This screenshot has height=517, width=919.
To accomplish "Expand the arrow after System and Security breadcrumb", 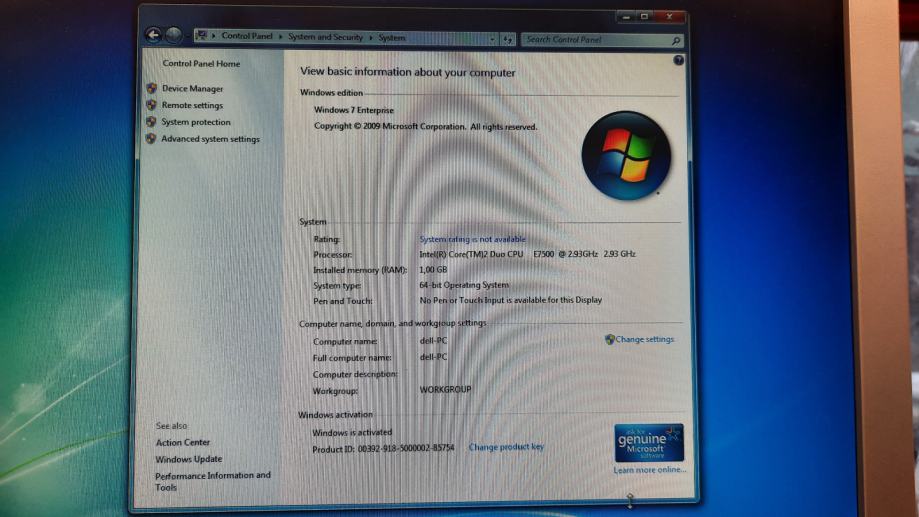I will click(372, 38).
